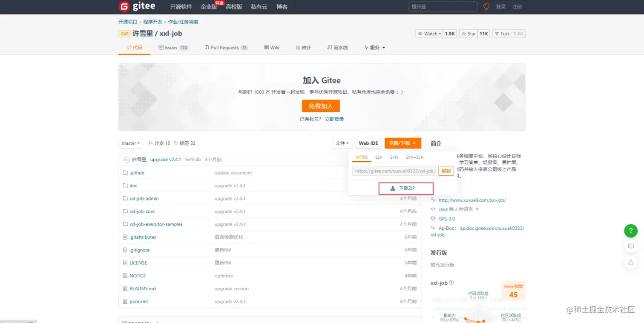Toggle the 克隆/下载 dropdown button
The width and height of the screenshot is (644, 323).
pos(403,143)
